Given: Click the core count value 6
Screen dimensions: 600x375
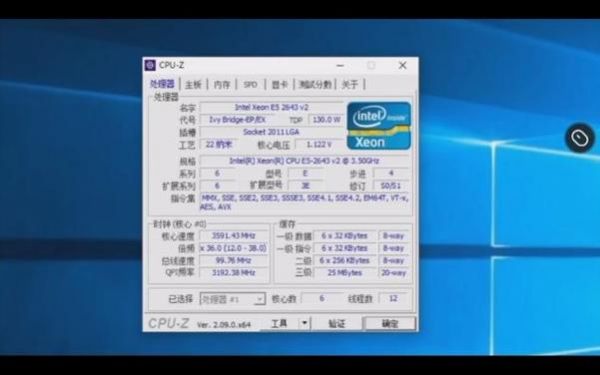Looking at the screenshot, I should [321, 298].
